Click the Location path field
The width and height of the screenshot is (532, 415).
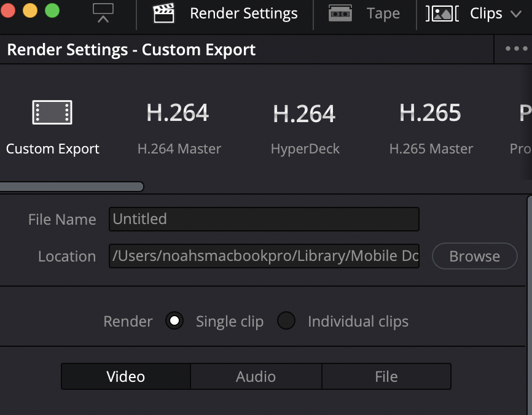264,256
